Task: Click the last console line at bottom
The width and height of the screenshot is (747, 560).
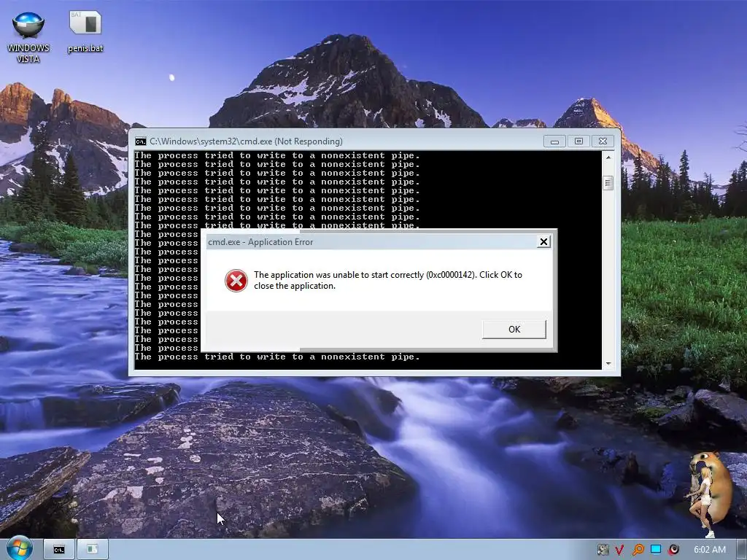Action: [x=277, y=357]
